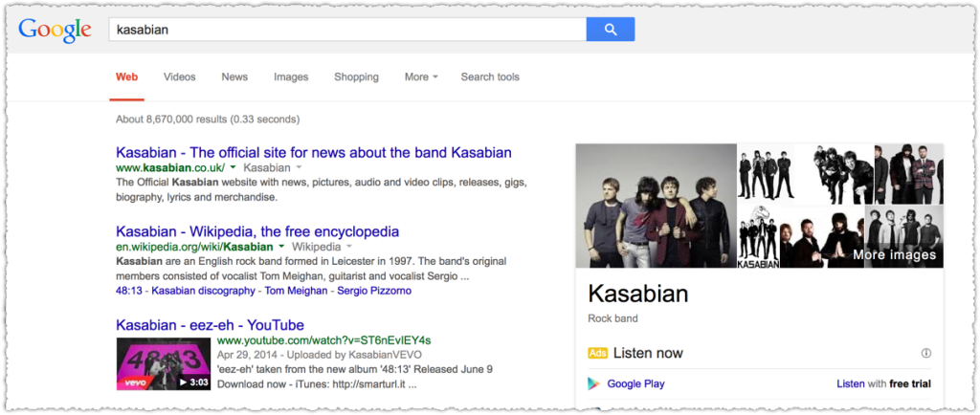Open the Kasabian official site result

point(314,152)
